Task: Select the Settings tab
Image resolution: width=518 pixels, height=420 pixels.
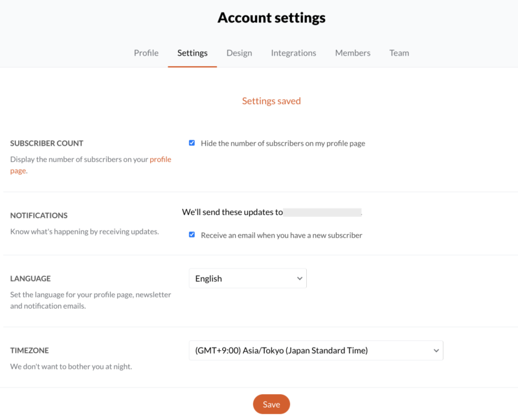Action: click(x=192, y=53)
